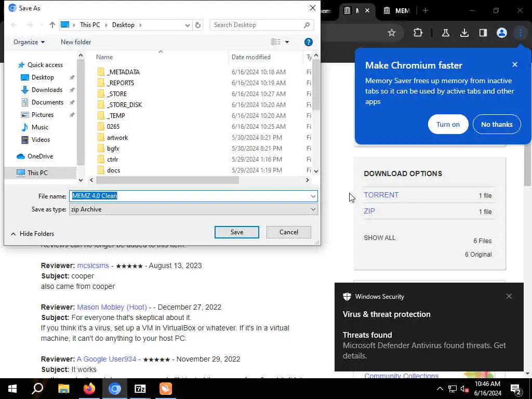Open the _METADATA folder
Screen dimensions: 532x399
[x=123, y=72]
